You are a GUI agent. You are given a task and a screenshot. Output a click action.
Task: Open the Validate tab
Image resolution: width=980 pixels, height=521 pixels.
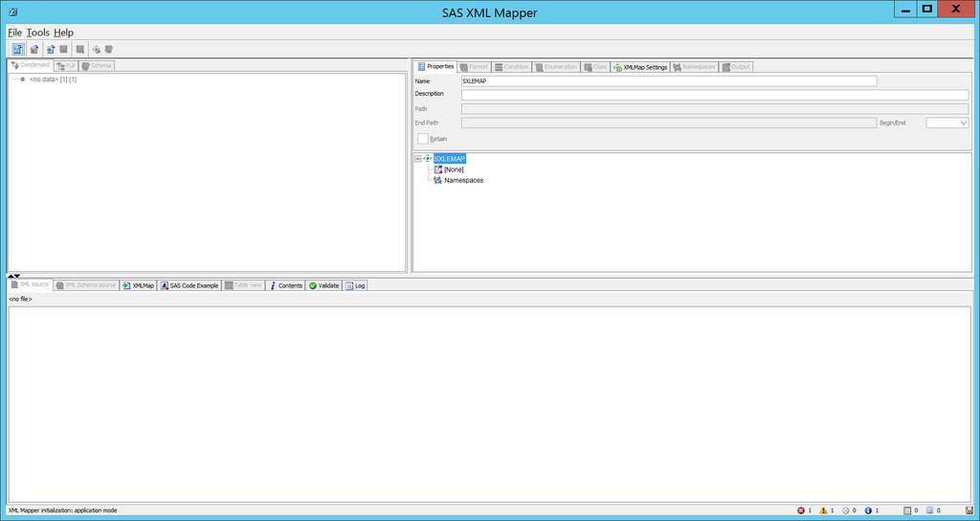[x=323, y=285]
